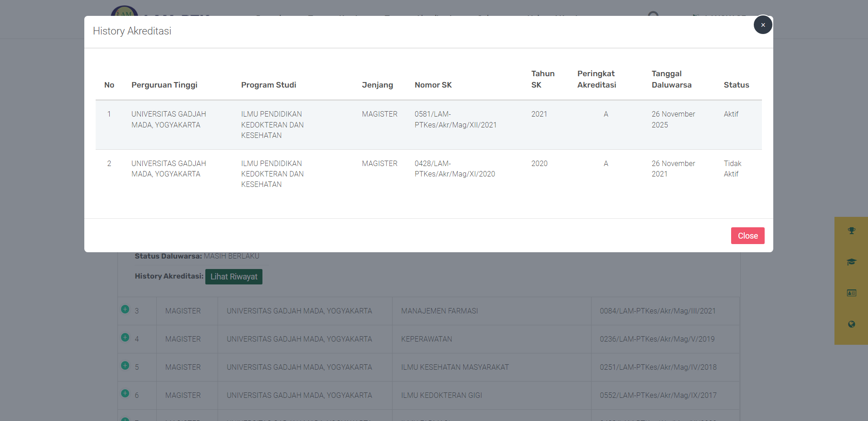Expand row 5 Ilmu Kesehatan Masyarakat details

125,366
